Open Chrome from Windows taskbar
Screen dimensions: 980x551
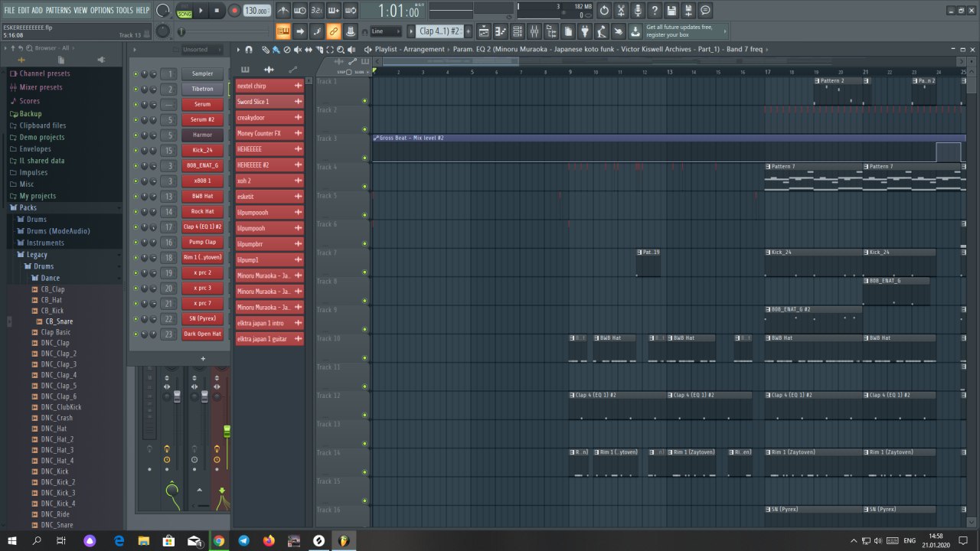(219, 541)
